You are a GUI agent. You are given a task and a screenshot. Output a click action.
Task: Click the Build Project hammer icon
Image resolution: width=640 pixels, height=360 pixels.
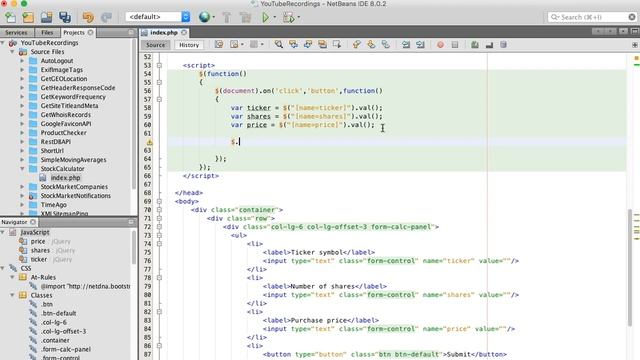pyautogui.click(x=227, y=17)
